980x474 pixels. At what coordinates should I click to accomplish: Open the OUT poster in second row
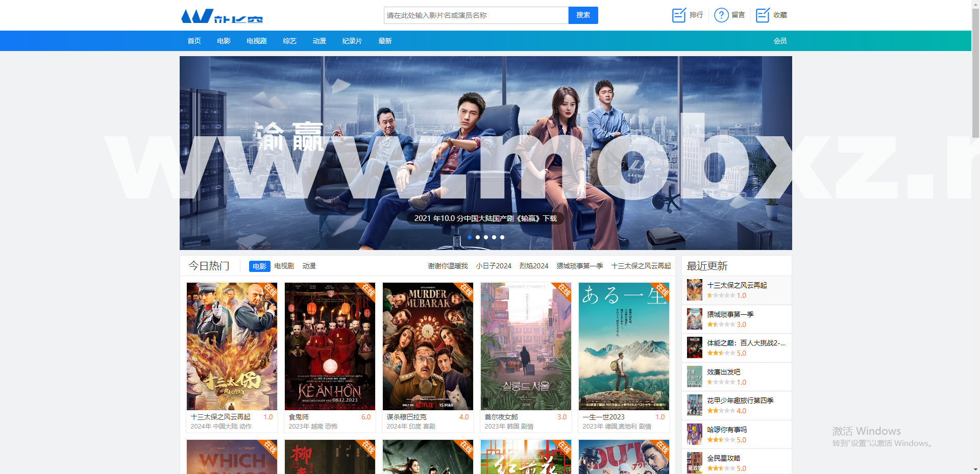tap(624, 457)
